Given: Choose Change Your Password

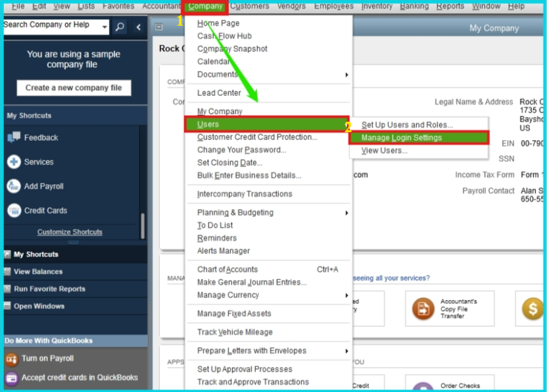Looking at the screenshot, I should [x=241, y=150].
